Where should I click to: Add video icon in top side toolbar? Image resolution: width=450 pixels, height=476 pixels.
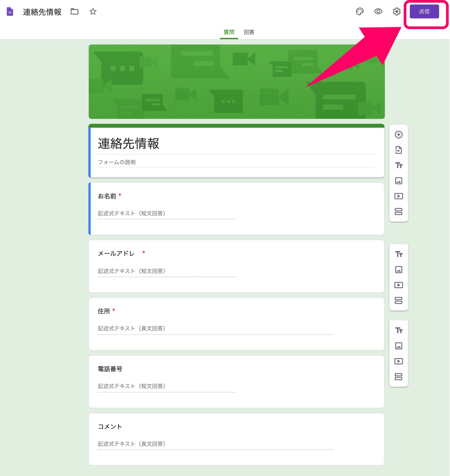(x=399, y=196)
